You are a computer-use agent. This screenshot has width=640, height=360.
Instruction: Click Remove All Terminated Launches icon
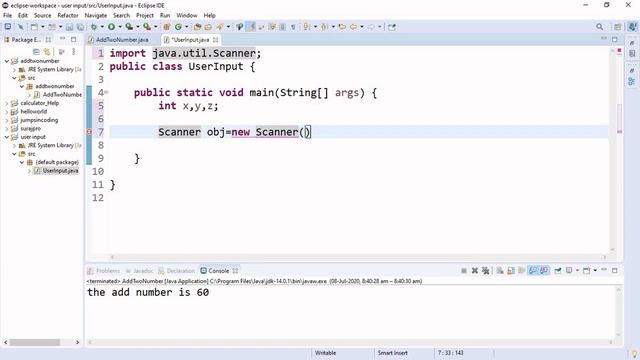(x=485, y=271)
